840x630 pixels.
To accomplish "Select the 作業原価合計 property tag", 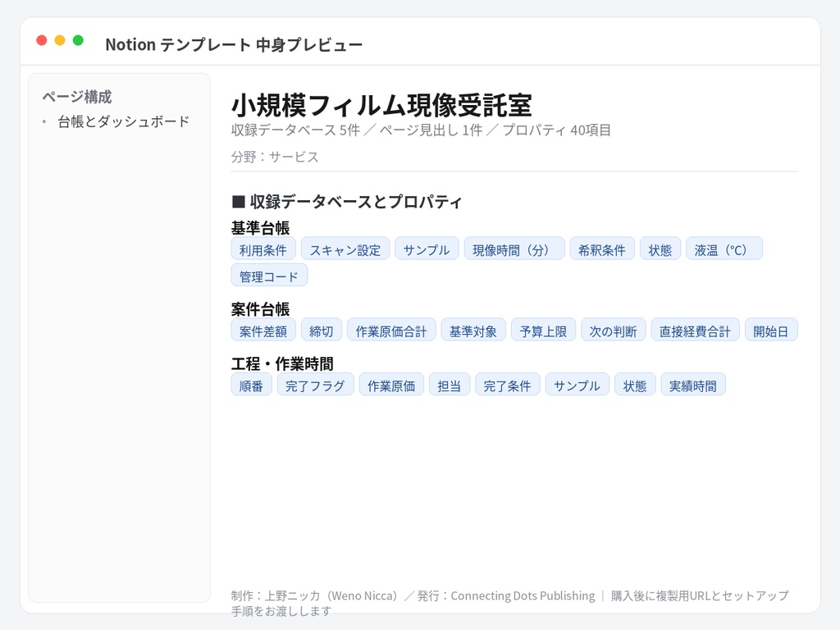I will click(391, 330).
